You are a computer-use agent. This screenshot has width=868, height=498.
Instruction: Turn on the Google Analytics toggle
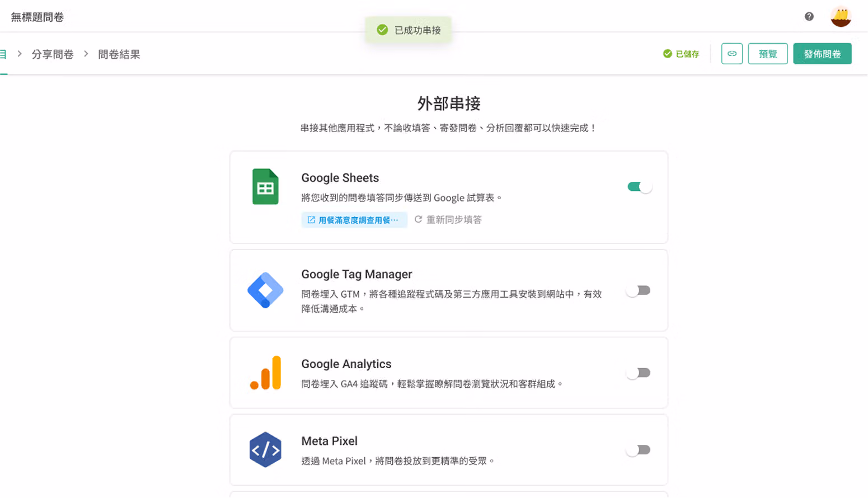coord(639,373)
